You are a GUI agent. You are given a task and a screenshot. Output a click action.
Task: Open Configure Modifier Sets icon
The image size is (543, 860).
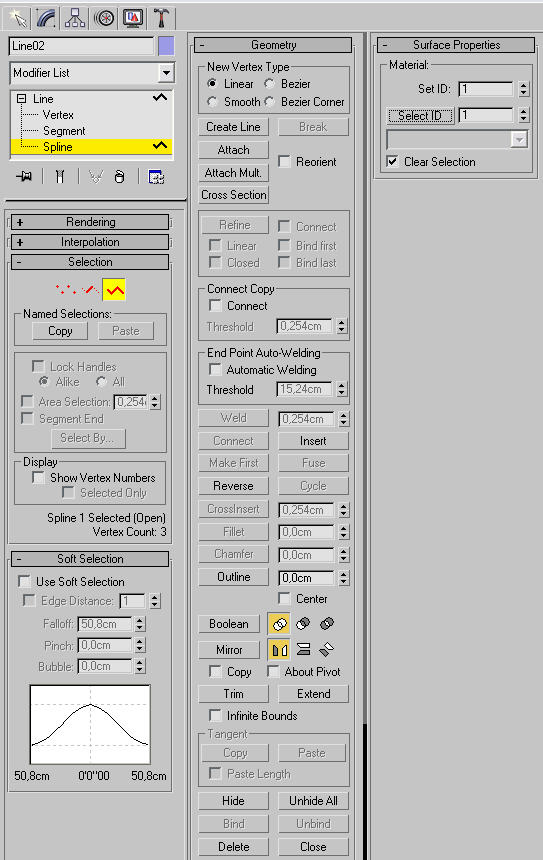pyautogui.click(x=156, y=177)
